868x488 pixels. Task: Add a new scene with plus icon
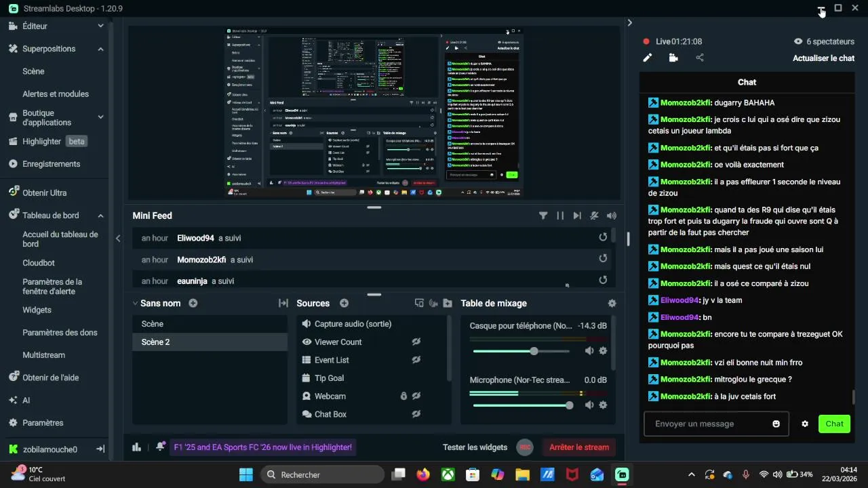[193, 303]
